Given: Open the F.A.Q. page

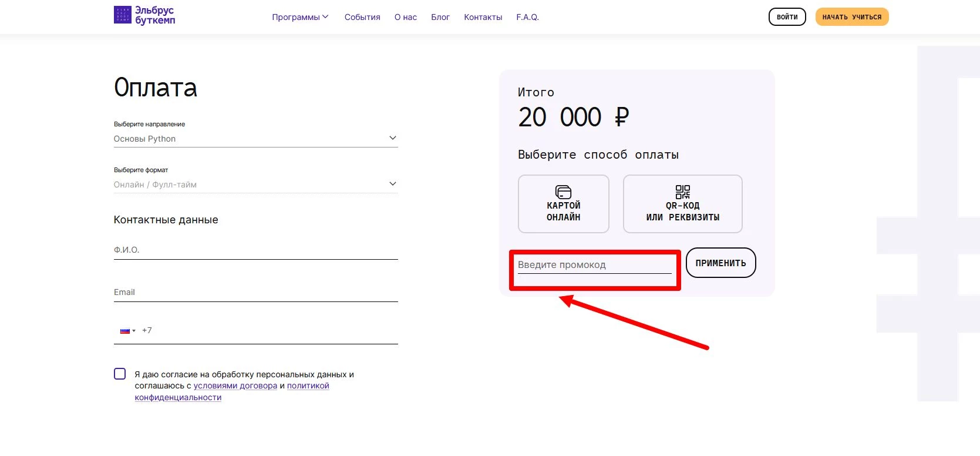Looking at the screenshot, I should [x=527, y=17].
